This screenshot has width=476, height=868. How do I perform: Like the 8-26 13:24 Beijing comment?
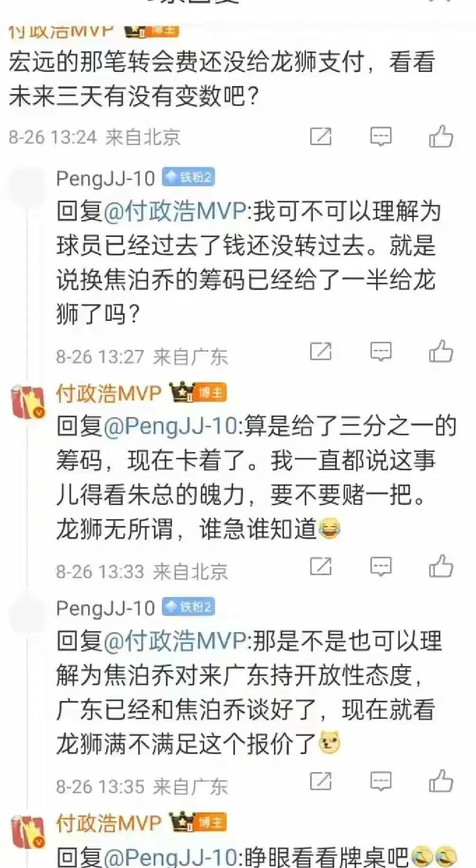[x=441, y=137]
